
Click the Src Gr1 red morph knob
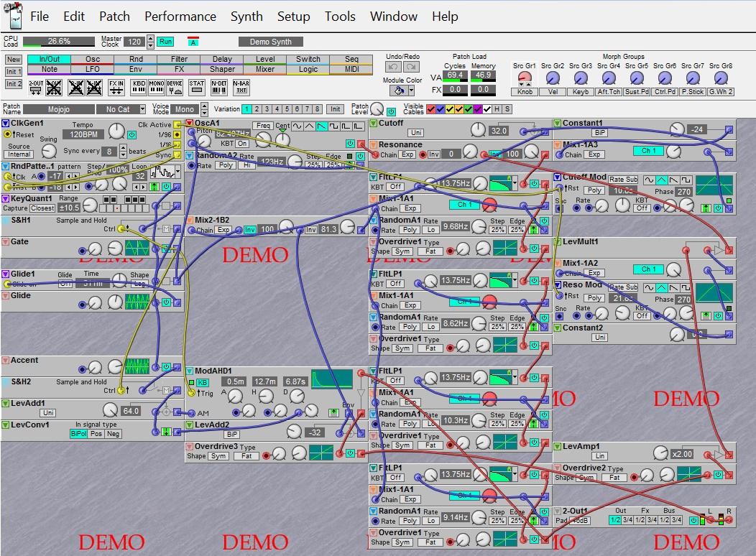[x=525, y=78]
